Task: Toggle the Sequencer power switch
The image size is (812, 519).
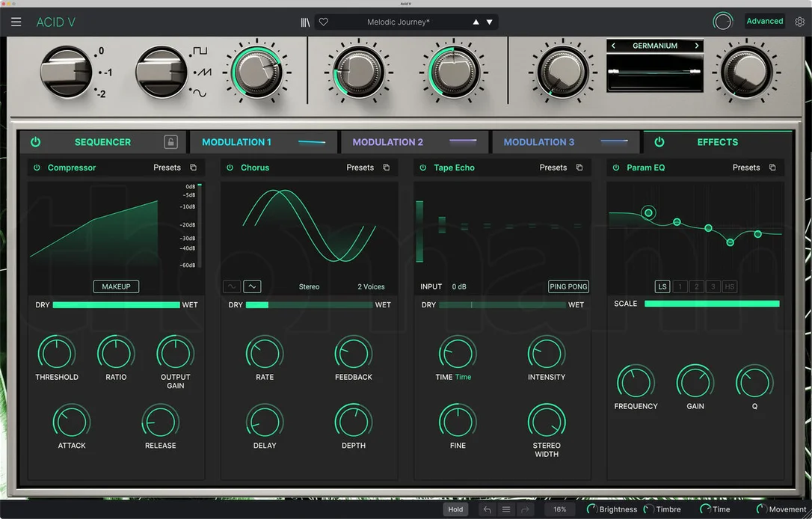Action: [35, 142]
